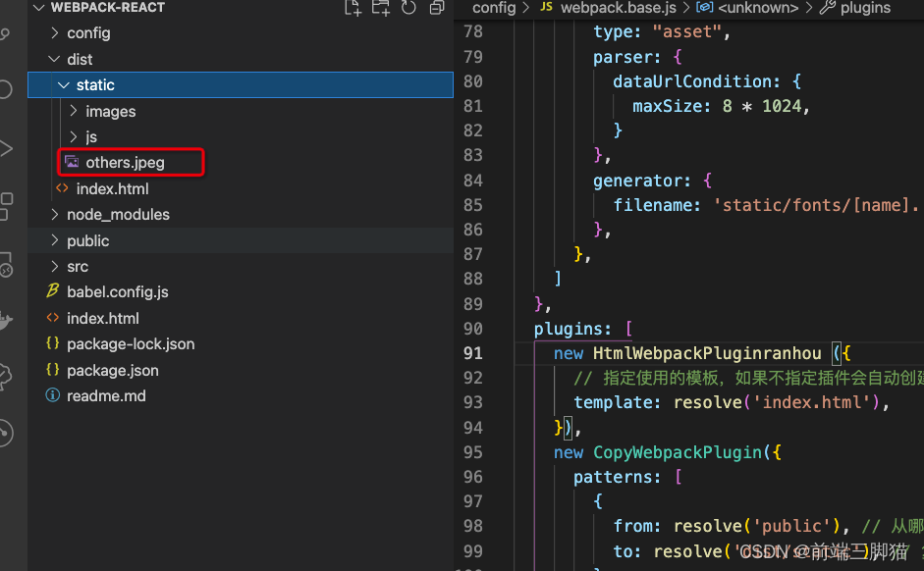
Task: Click the HTML icon of root index.html
Action: coord(52,318)
